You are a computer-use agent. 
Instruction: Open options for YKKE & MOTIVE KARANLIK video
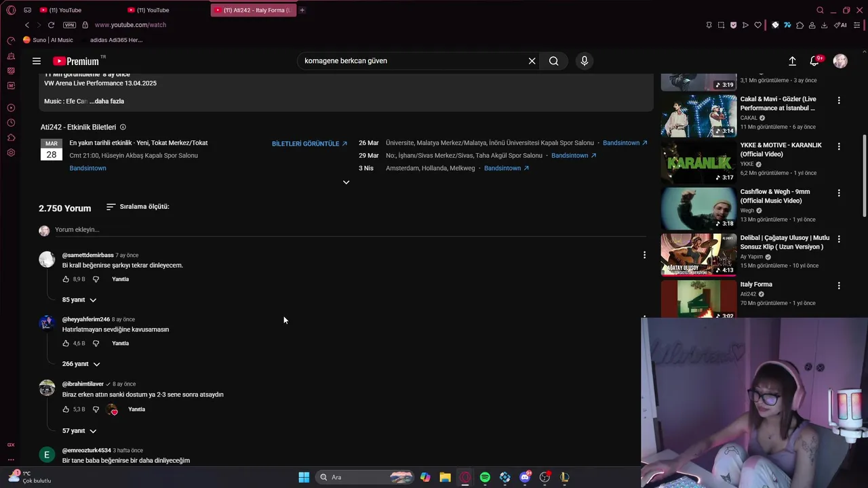click(839, 146)
